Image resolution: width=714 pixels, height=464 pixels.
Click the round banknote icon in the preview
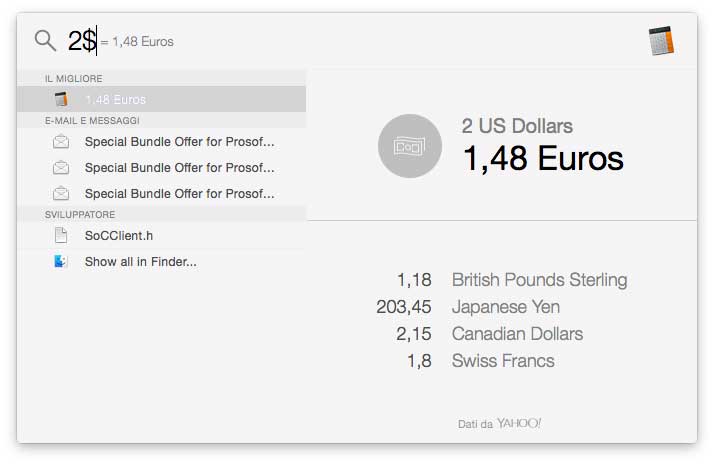click(x=409, y=146)
